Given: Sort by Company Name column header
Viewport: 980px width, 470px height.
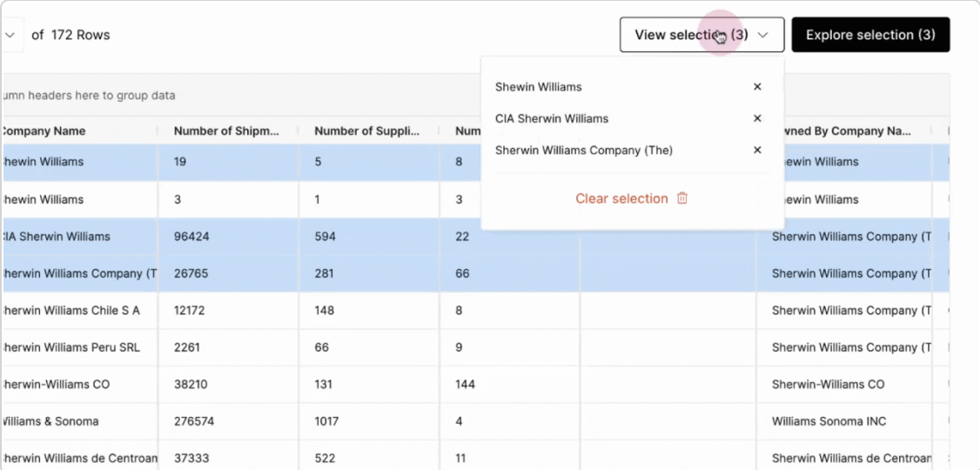Looking at the screenshot, I should 44,131.
